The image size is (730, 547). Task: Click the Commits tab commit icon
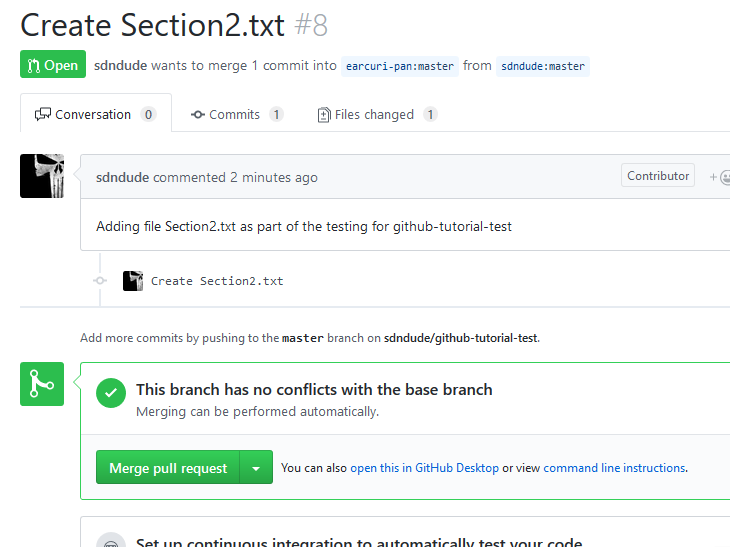tap(197, 115)
